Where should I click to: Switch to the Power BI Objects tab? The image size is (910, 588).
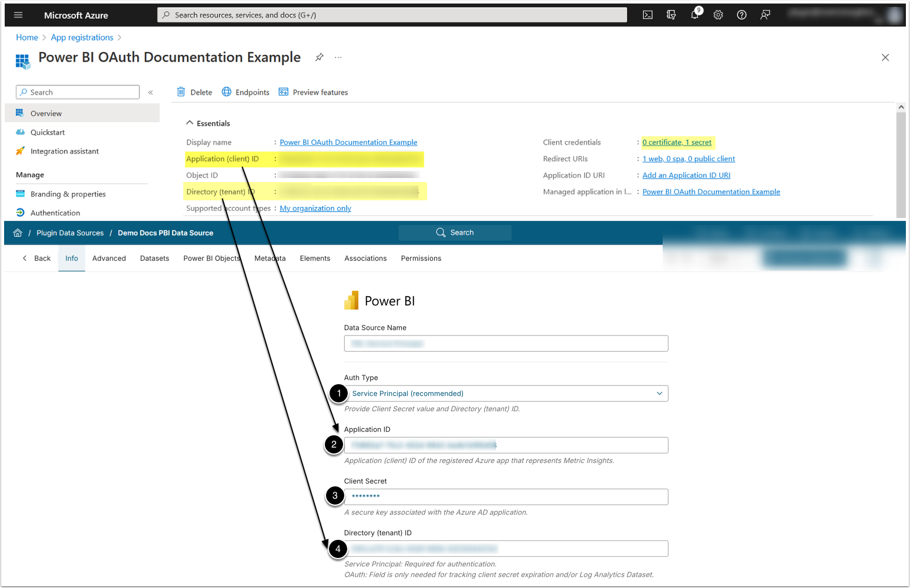tap(211, 258)
